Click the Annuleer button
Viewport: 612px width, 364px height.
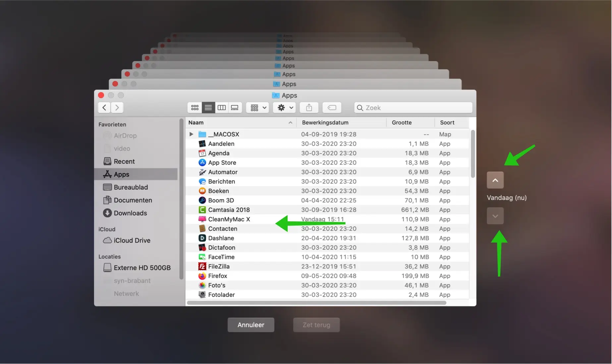click(x=251, y=325)
